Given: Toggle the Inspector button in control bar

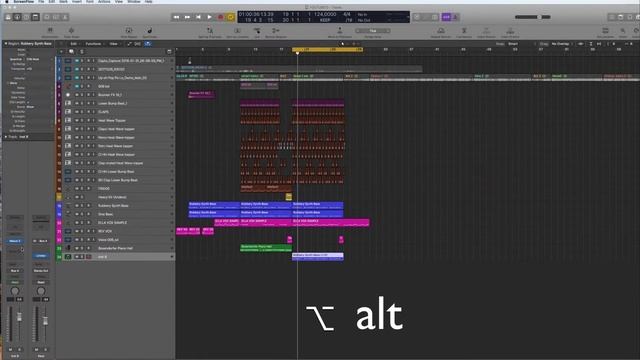Looking at the screenshot, I should 17,17.
